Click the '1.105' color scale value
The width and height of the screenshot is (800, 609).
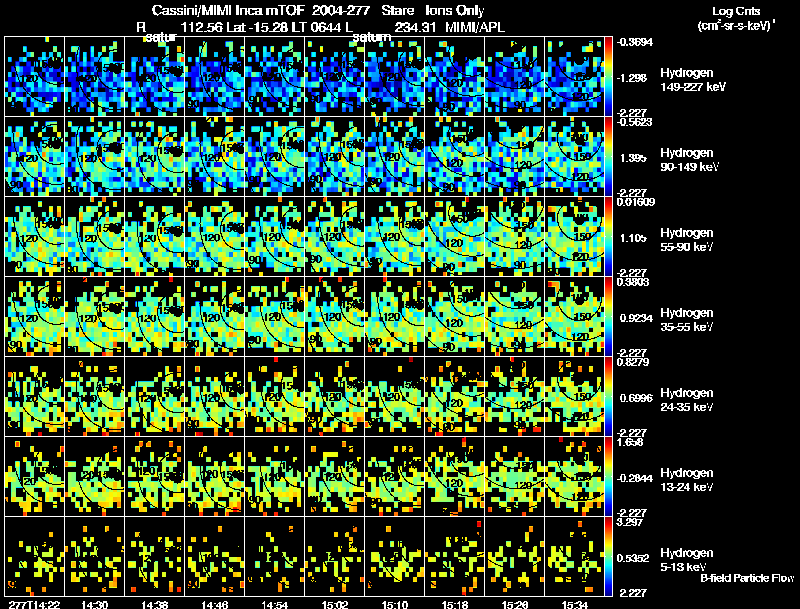click(x=633, y=238)
